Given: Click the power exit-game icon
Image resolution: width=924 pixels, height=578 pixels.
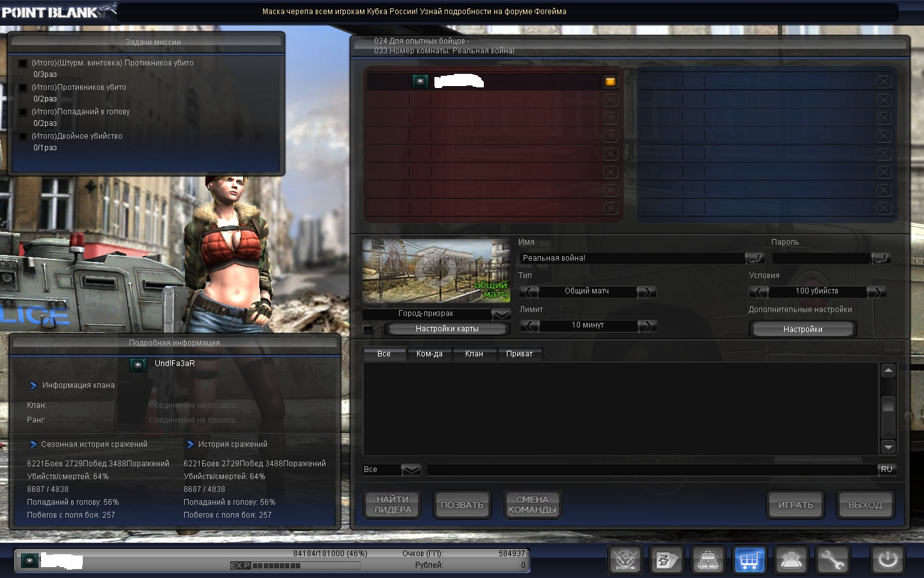Looking at the screenshot, I should coord(887,560).
